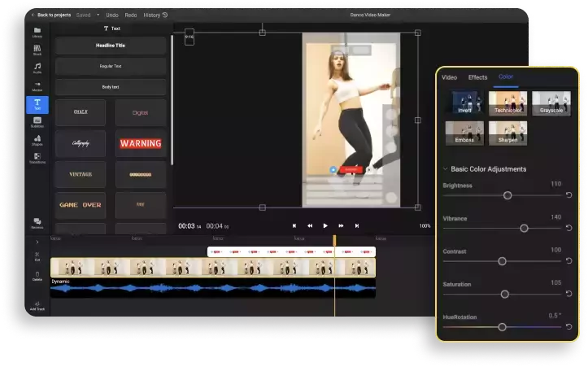Reset the Brightness value
This screenshot has width=588, height=367.
click(568, 195)
